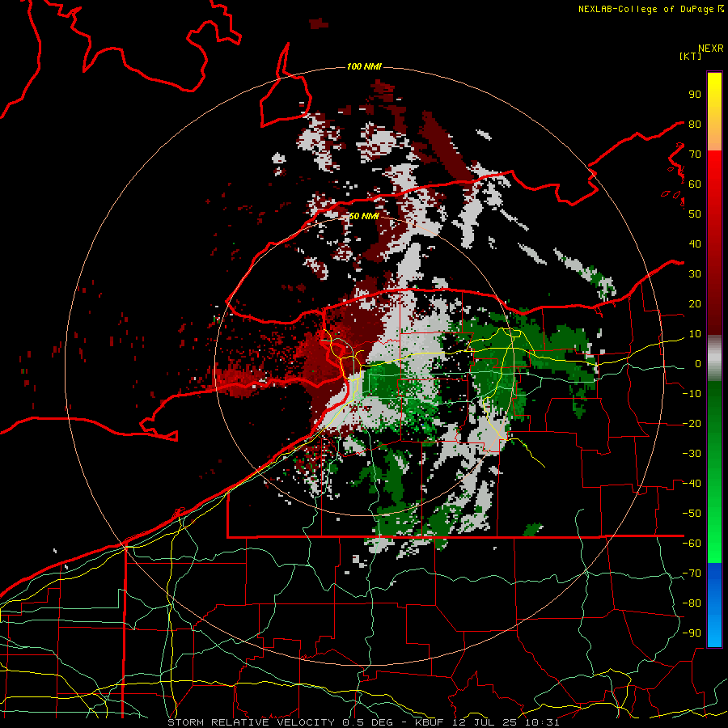Click the -70 scale value
728x728 pixels.
point(692,574)
